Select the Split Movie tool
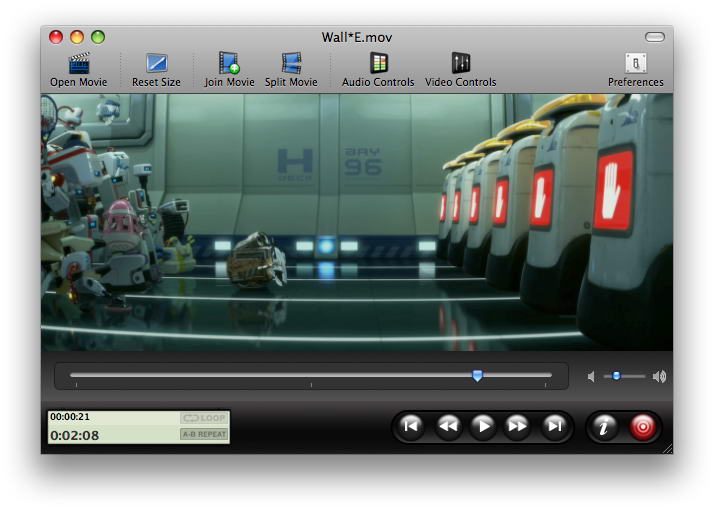714x510 pixels. pos(290,64)
